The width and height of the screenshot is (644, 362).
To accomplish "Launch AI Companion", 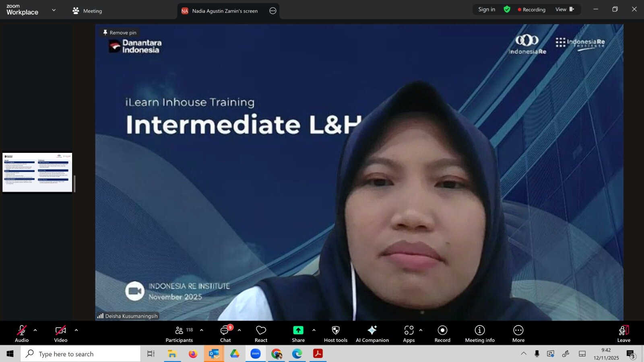I will coord(372,334).
